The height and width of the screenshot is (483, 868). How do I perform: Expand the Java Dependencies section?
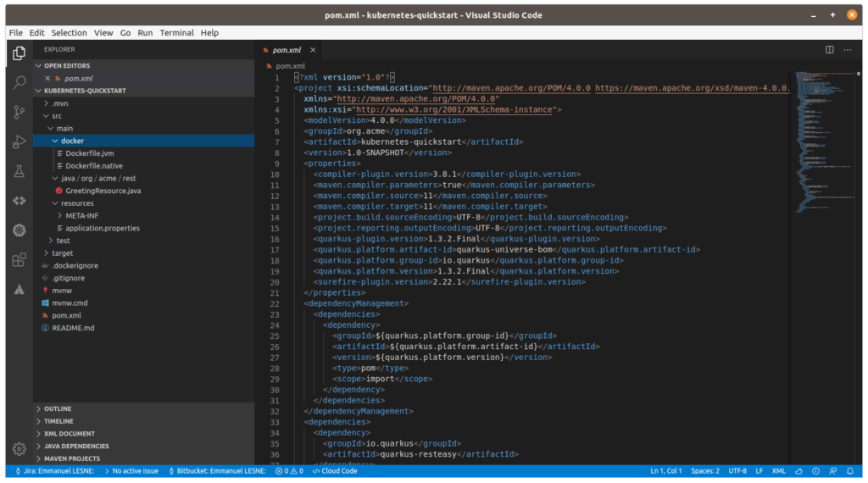(x=144, y=447)
